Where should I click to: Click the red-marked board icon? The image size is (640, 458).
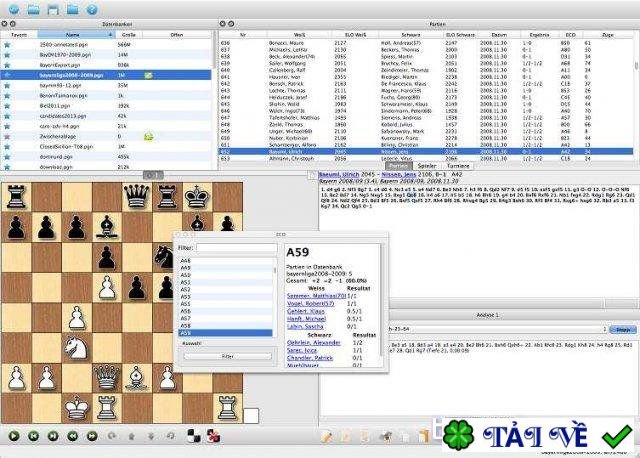(x=213, y=436)
